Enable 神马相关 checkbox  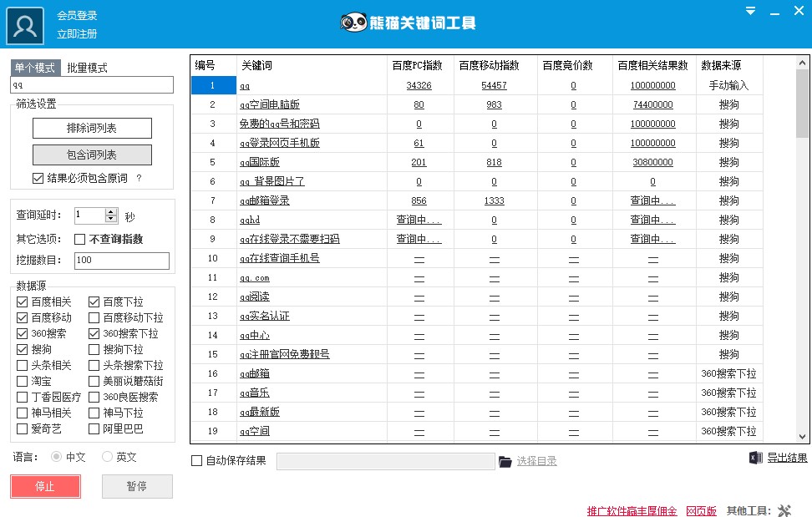pos(22,413)
